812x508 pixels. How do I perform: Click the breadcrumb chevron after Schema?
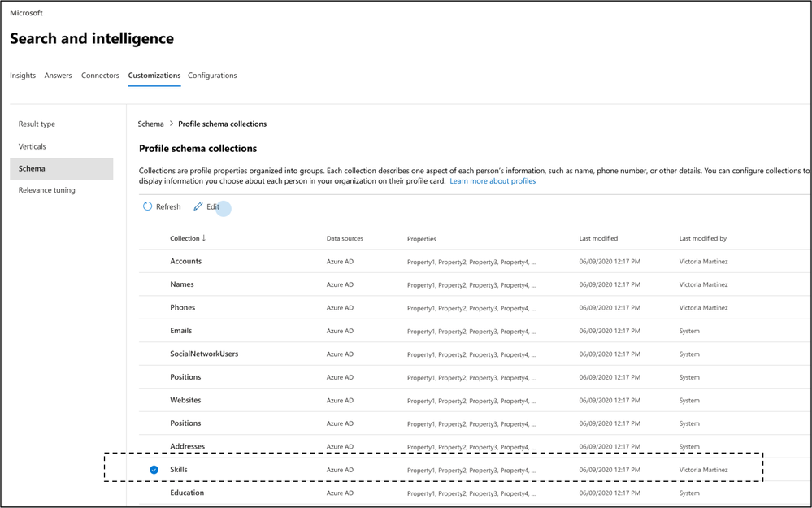[172, 124]
